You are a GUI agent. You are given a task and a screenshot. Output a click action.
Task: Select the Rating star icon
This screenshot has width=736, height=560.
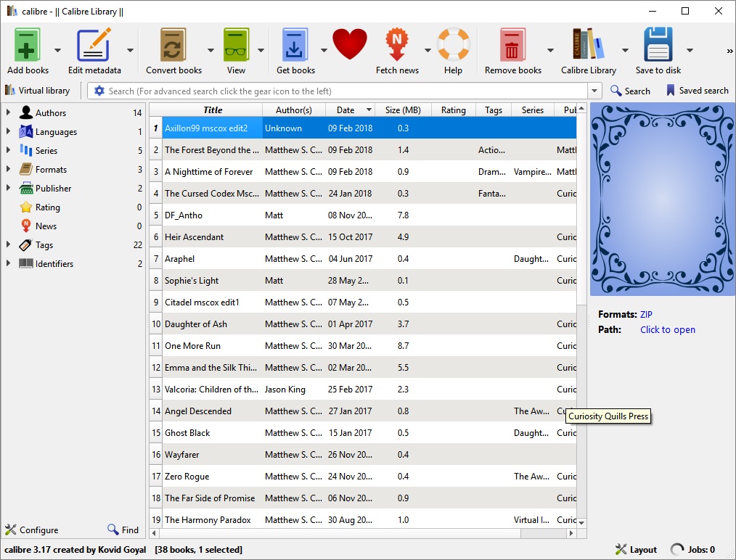pos(26,207)
